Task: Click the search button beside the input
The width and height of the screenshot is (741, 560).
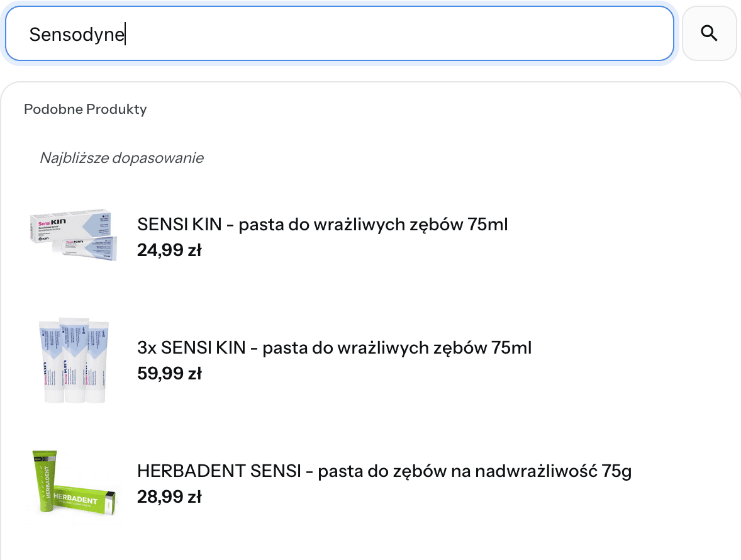Action: tap(709, 33)
